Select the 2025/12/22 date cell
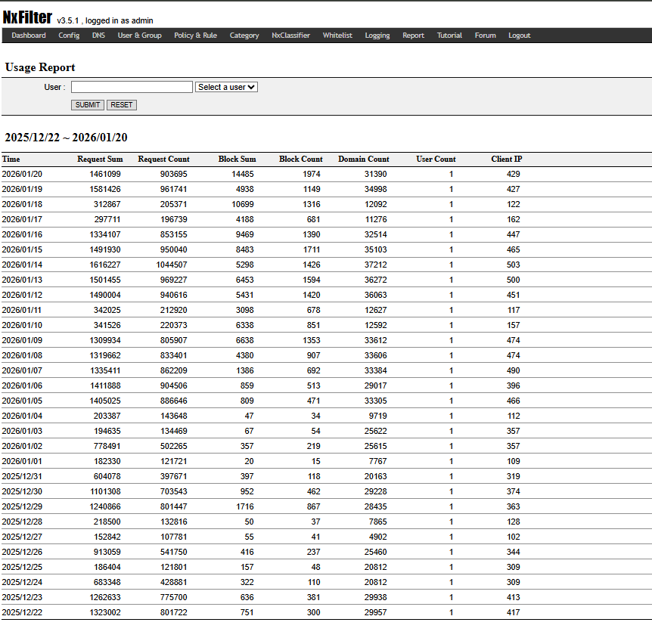The height and width of the screenshot is (644, 652). 22,612
